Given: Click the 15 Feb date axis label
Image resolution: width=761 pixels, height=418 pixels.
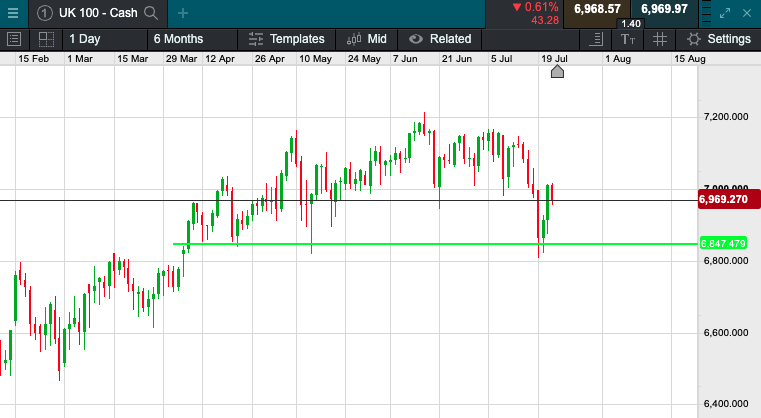Looking at the screenshot, I should pyautogui.click(x=33, y=59).
